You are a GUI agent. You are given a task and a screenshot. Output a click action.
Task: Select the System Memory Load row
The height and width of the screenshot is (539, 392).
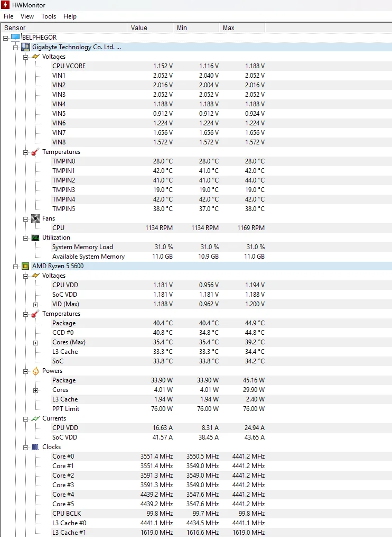click(158, 247)
